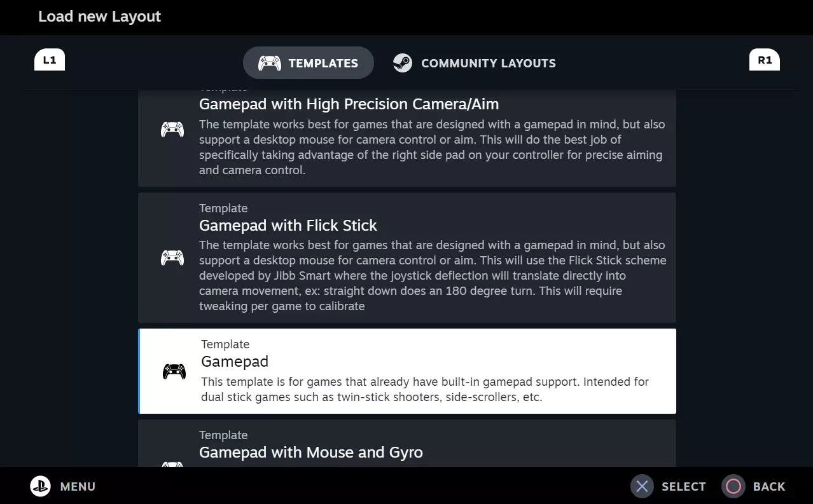Pick the plain Gamepad template title
Viewport: 813px width, 504px height.
point(235,362)
